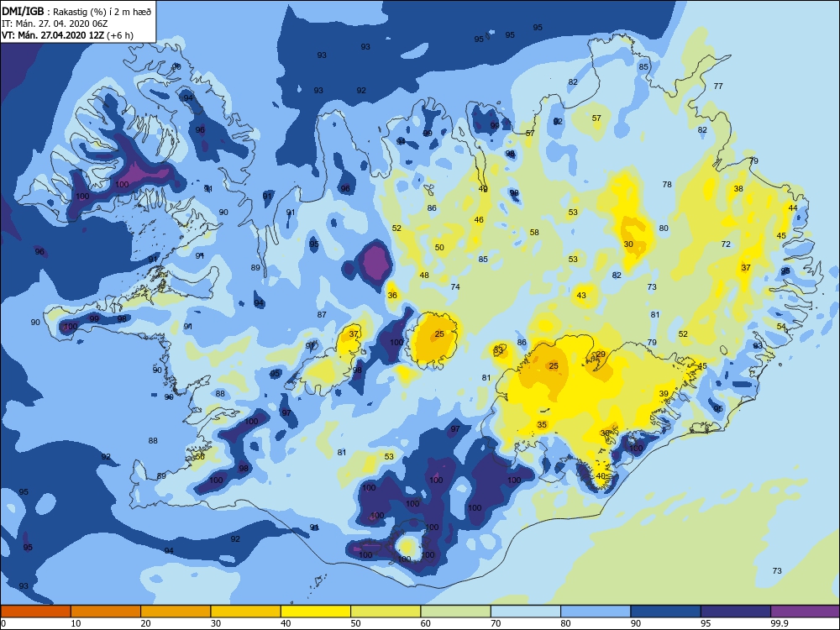
Task: Click the 95–99.9 indigo legend swatch
Action: tap(736, 612)
